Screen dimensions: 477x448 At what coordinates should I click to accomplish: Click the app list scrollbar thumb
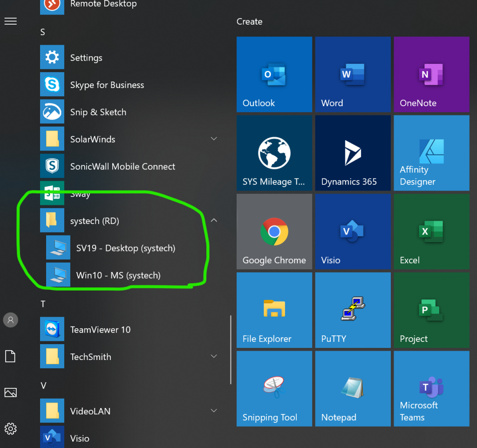pos(231,350)
